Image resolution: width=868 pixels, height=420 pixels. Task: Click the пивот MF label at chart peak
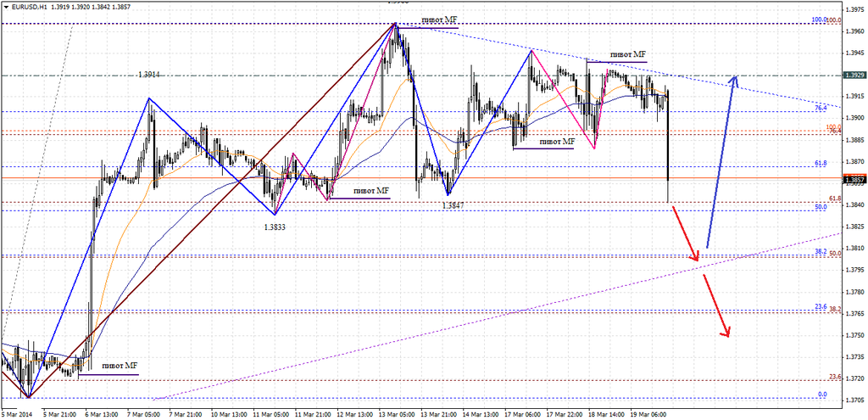click(439, 19)
